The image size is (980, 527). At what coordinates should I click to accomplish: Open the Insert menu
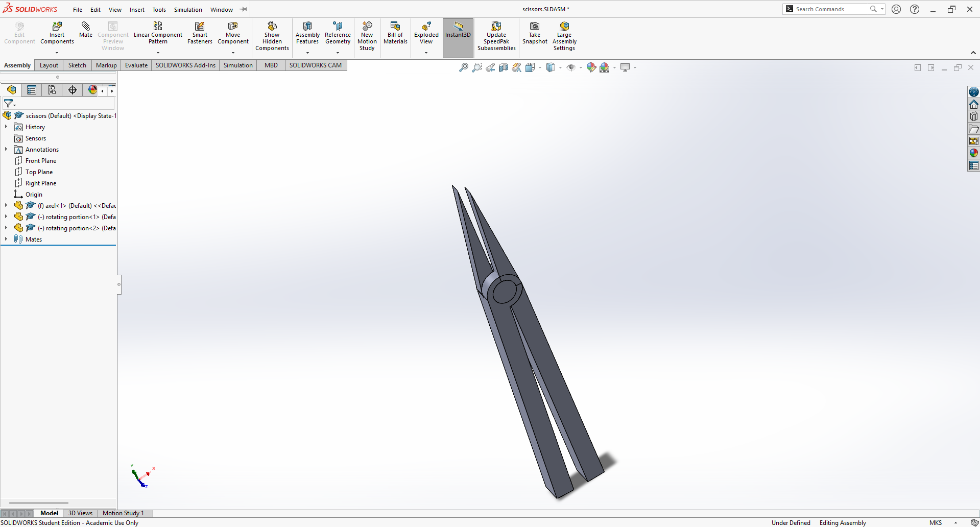pyautogui.click(x=137, y=10)
